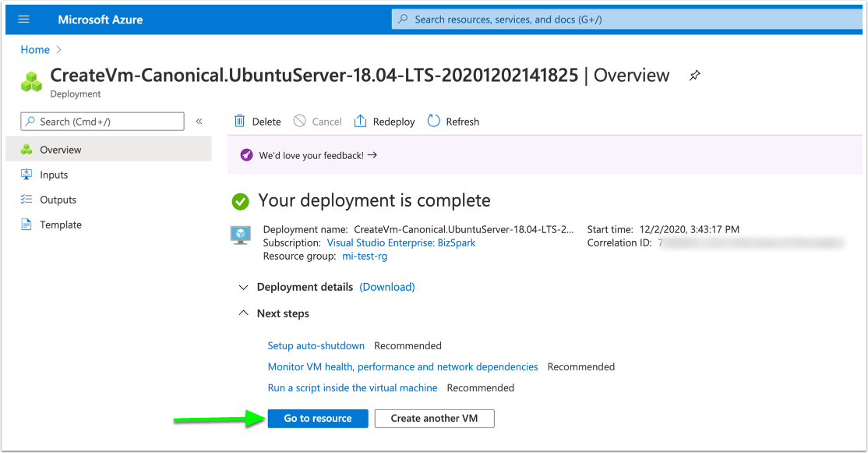Open the Template menu item
Viewport: 868px width, 453px height.
tap(60, 225)
